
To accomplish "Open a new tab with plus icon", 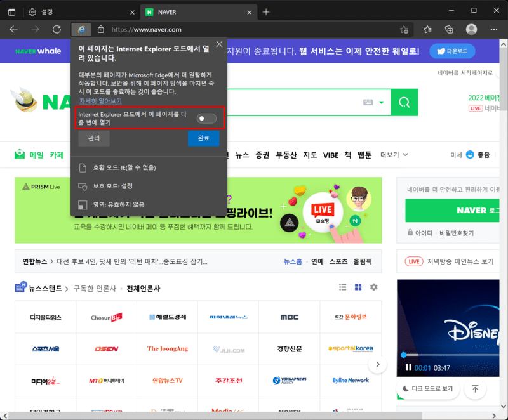I will tap(266, 12).
